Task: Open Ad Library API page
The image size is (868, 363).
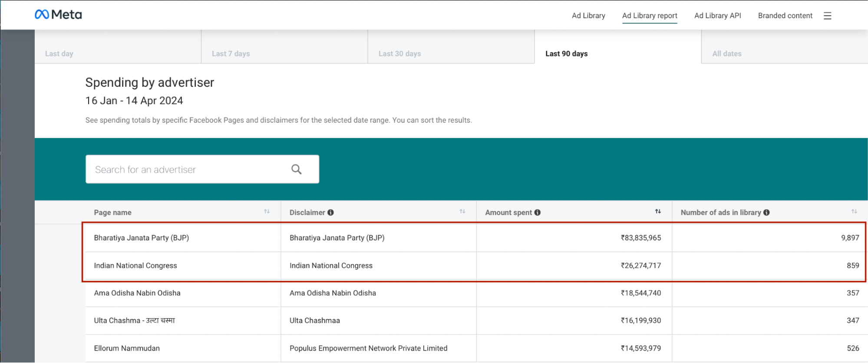Action: tap(718, 16)
